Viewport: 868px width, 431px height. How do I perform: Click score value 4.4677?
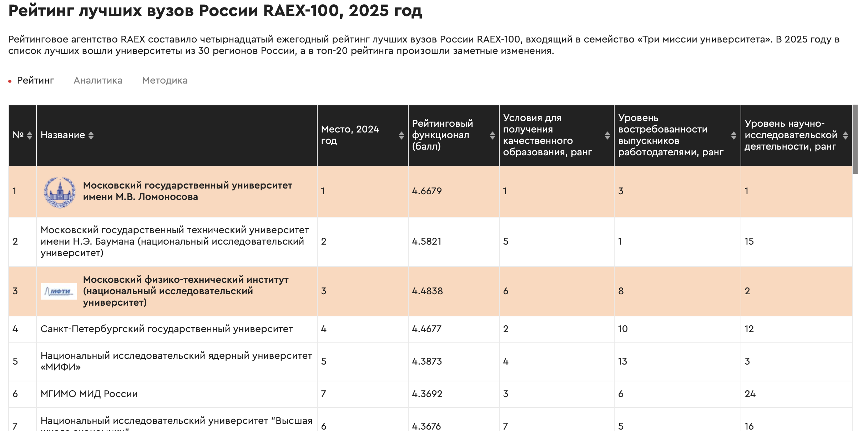click(x=427, y=329)
